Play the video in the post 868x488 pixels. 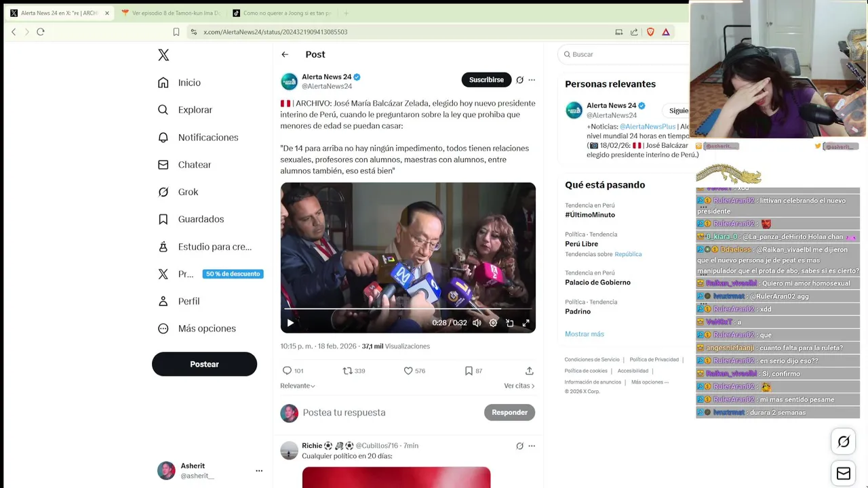click(x=290, y=323)
